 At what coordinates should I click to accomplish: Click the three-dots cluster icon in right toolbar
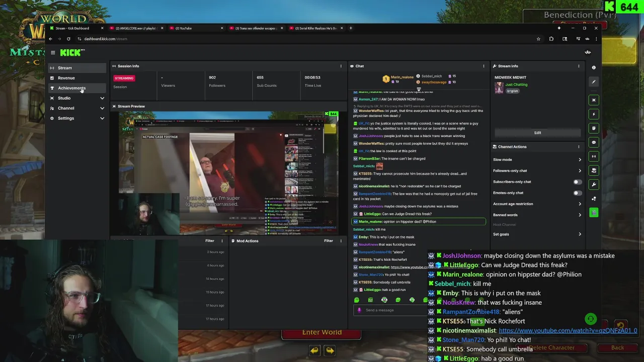tap(594, 199)
